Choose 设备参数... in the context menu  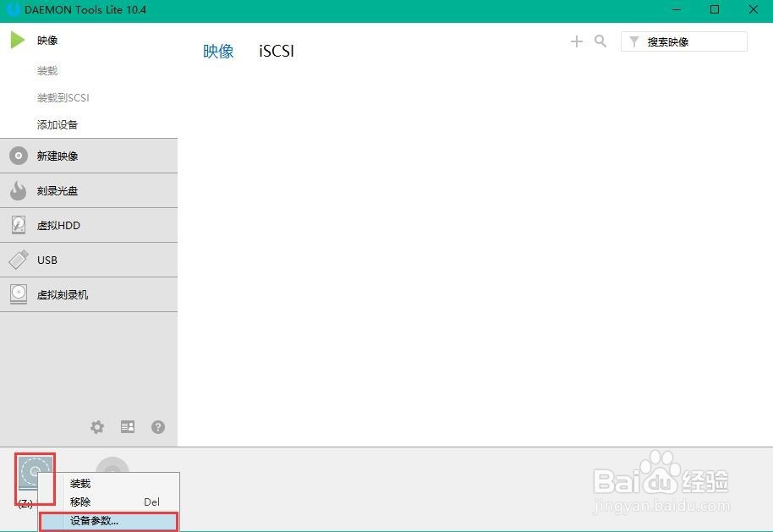click(109, 521)
